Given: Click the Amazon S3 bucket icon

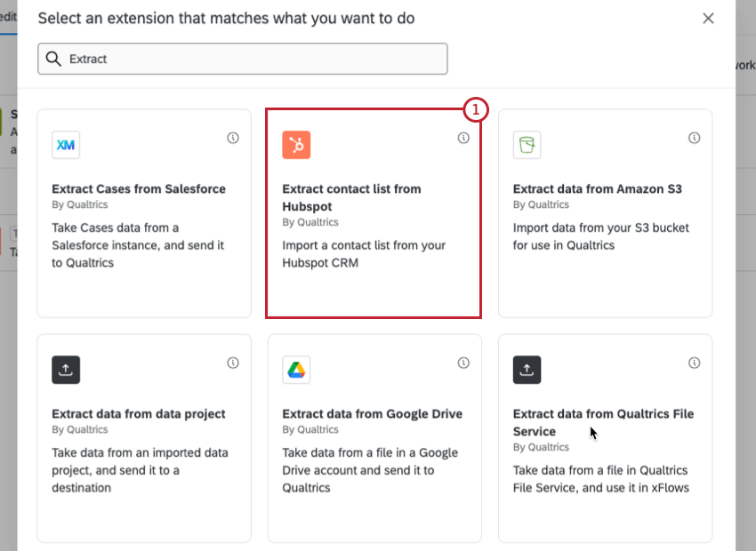Looking at the screenshot, I should 527,145.
